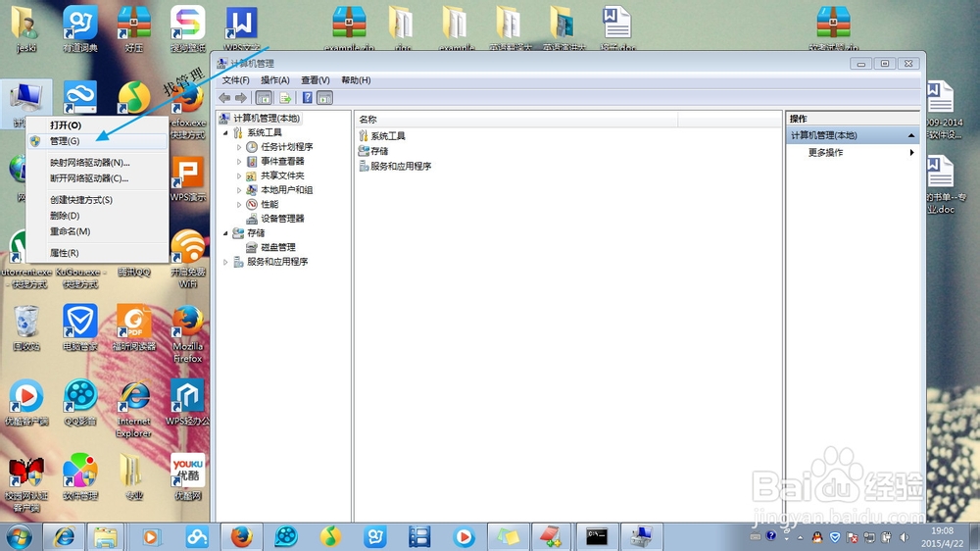Select the WPS演示 desktop icon
The width and height of the screenshot is (980, 551).
coord(187,178)
